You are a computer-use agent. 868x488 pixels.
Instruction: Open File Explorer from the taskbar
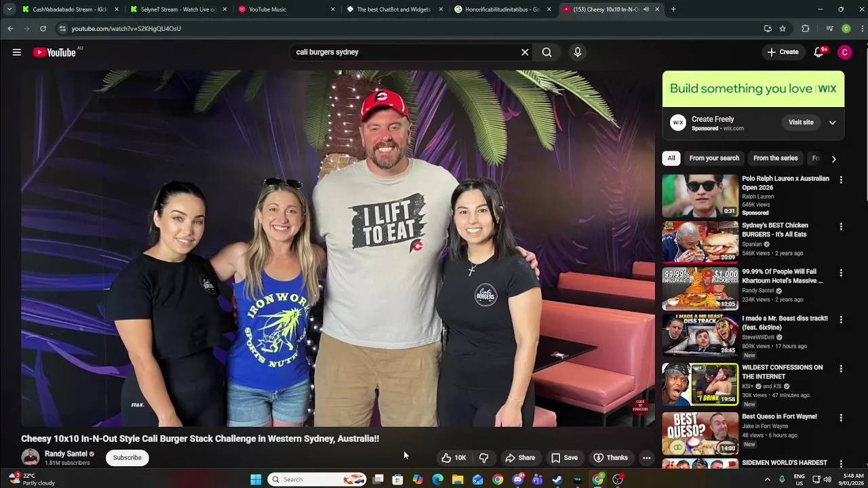tap(458, 479)
